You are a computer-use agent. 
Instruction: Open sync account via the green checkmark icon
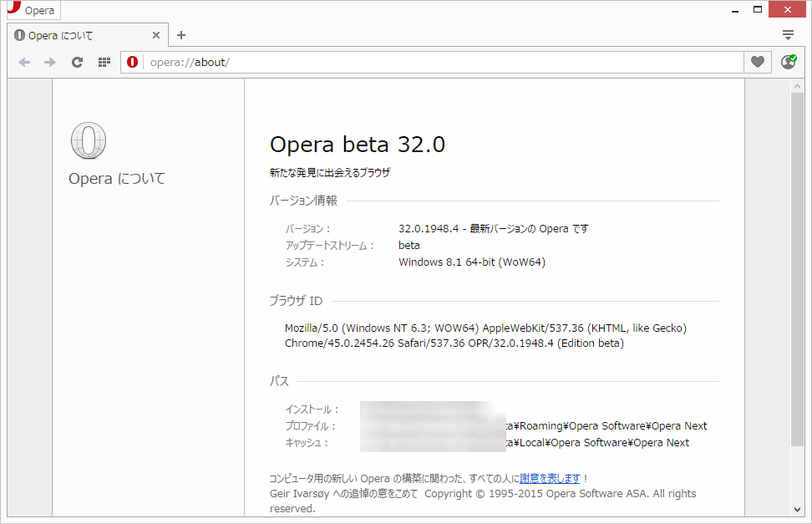click(787, 61)
